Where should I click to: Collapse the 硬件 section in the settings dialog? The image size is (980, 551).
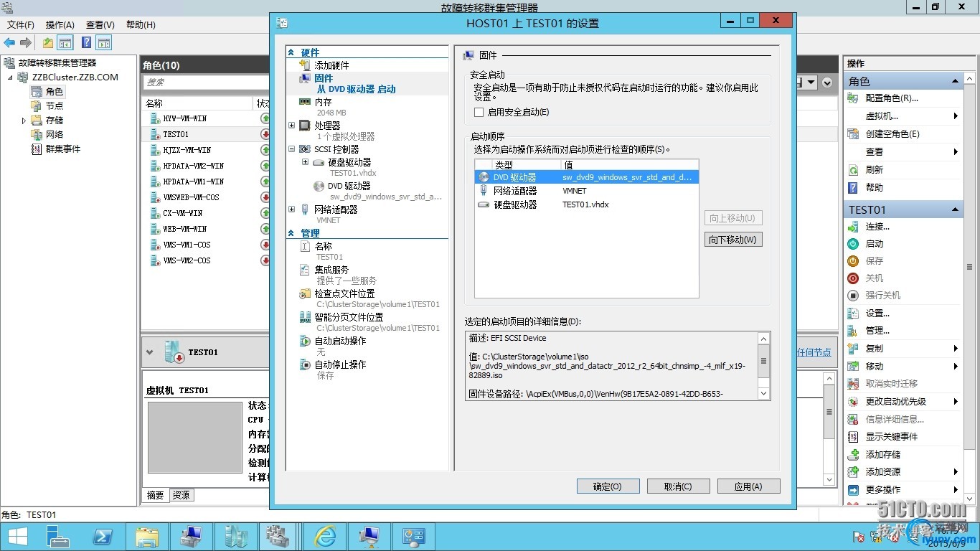pyautogui.click(x=291, y=52)
